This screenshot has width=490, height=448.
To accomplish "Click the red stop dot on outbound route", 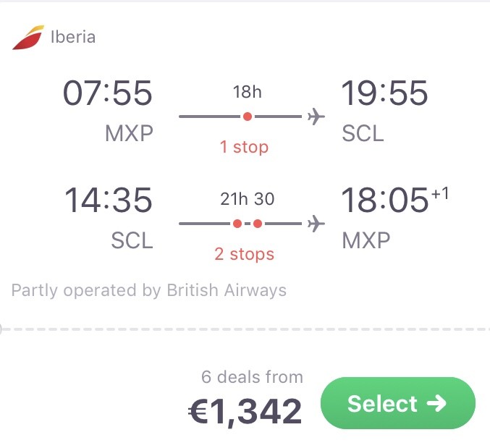I will coord(248,117).
